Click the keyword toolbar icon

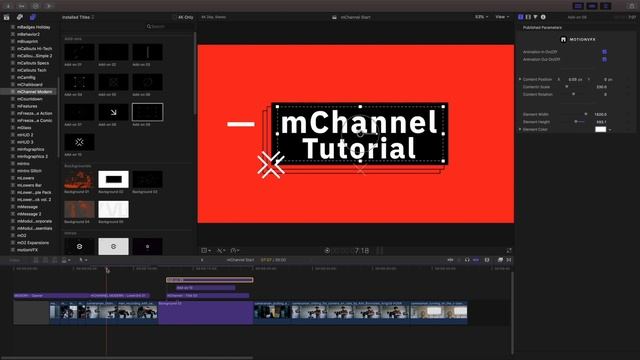click(x=22, y=6)
